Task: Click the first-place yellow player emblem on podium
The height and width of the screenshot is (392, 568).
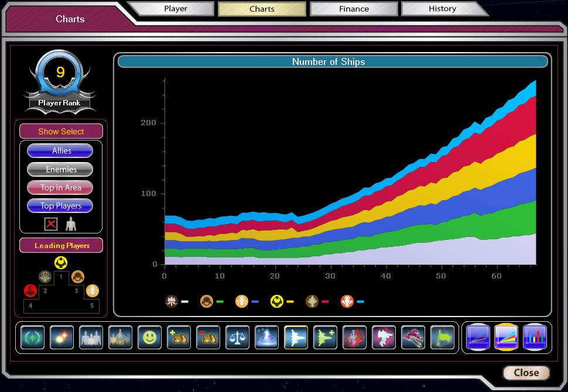Action: (x=61, y=262)
